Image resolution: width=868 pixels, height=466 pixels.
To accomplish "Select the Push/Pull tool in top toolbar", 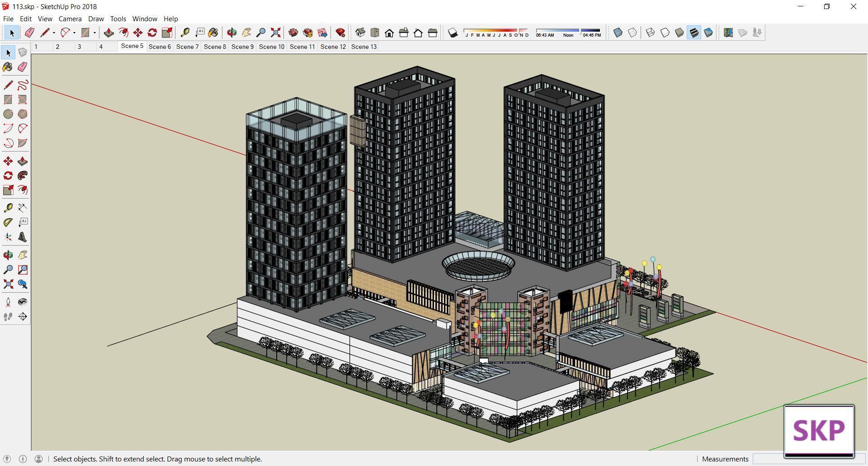I will [x=109, y=33].
